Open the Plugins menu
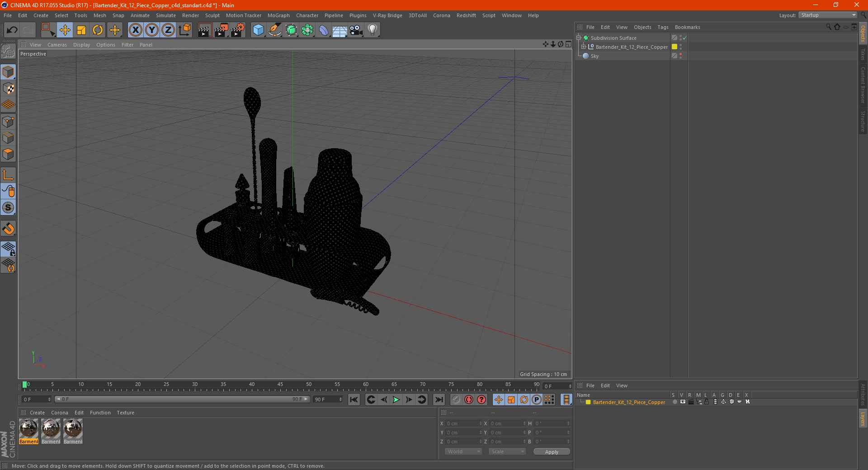 pos(358,15)
